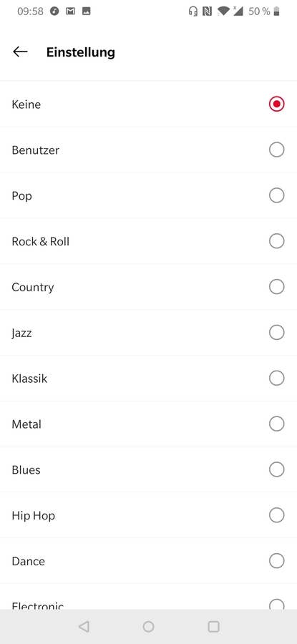Tap the battery icon in the status bar

tap(276, 11)
